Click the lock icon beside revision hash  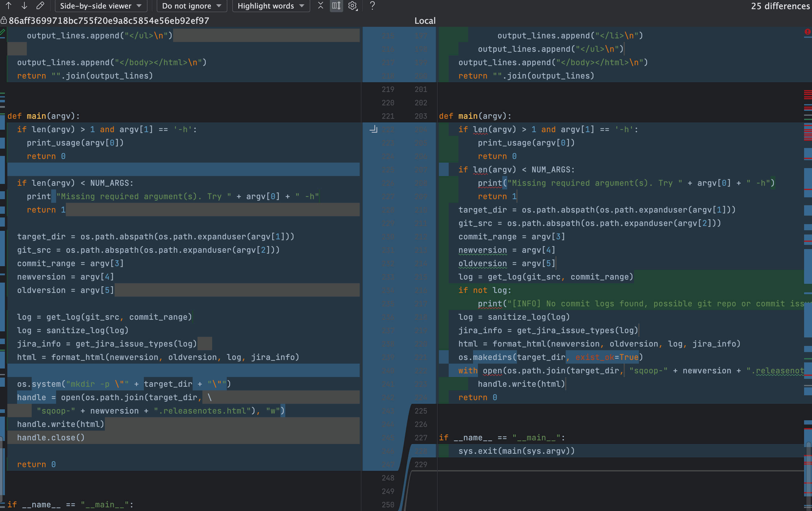(x=3, y=20)
